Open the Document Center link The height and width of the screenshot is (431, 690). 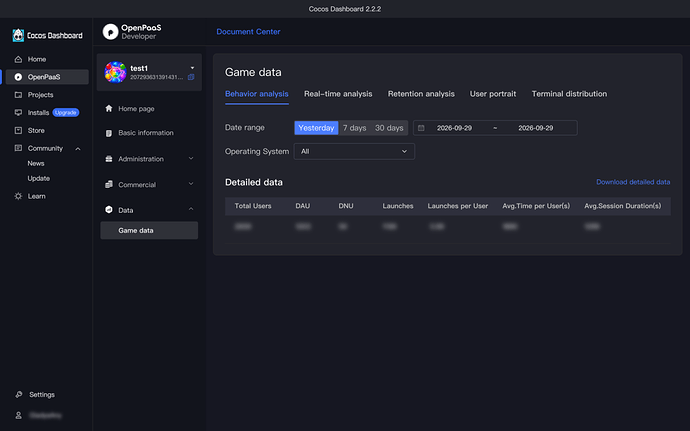[x=248, y=32]
